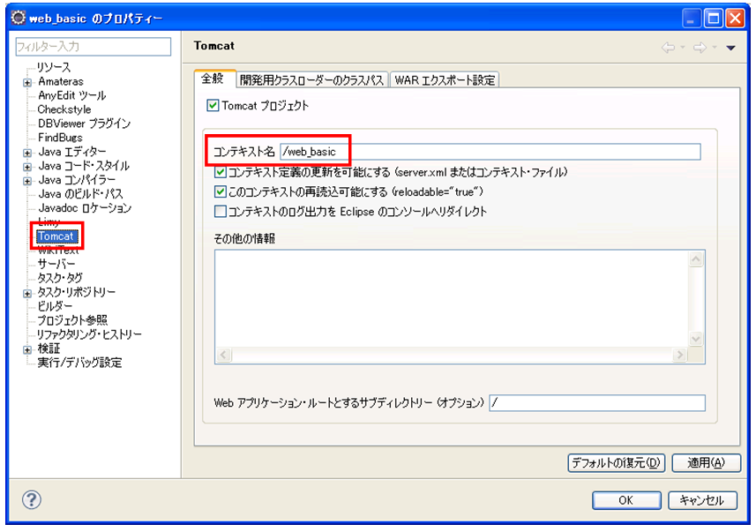Disable このコンテキストの再読込可能にする checkbox
Screen dimensions: 756x532
(x=221, y=191)
